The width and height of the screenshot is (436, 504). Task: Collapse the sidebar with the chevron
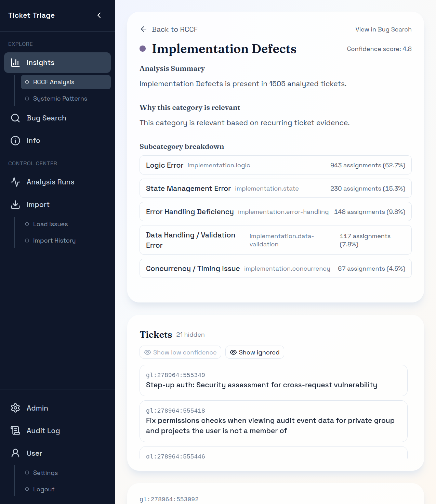(x=99, y=15)
